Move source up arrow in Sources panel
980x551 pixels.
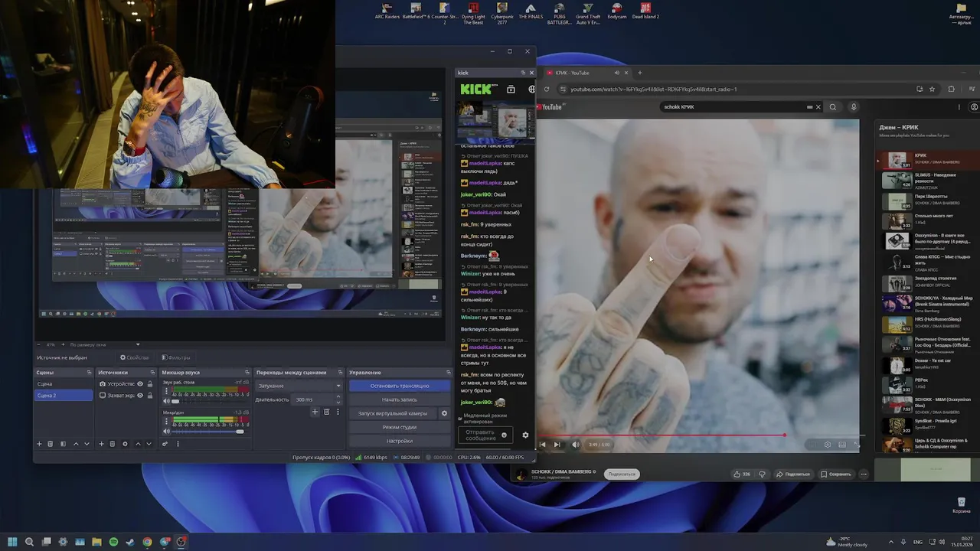click(138, 444)
